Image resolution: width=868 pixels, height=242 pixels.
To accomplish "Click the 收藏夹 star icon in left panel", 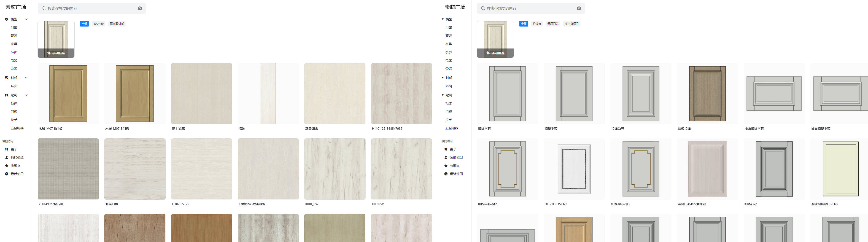I will tap(6, 166).
